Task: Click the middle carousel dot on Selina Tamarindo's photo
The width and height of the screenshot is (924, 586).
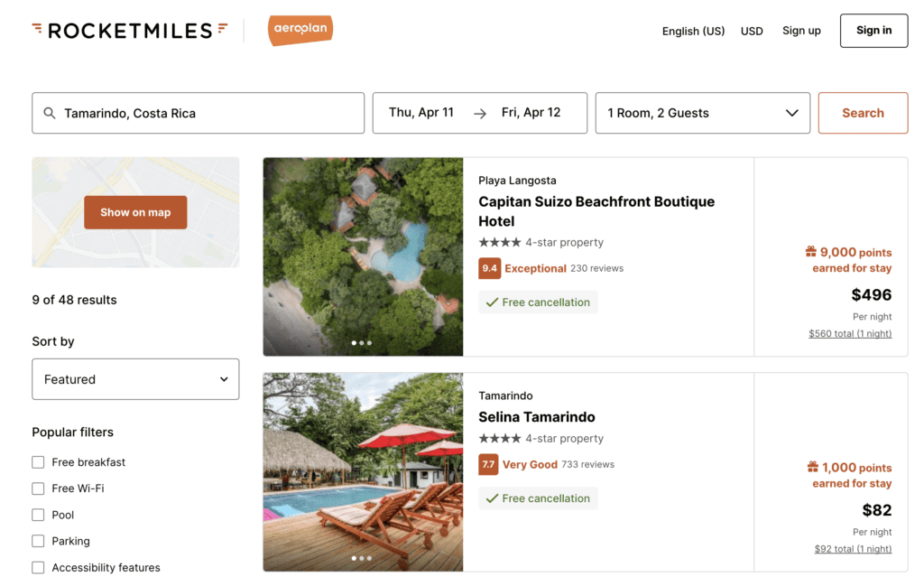Action: (363, 559)
